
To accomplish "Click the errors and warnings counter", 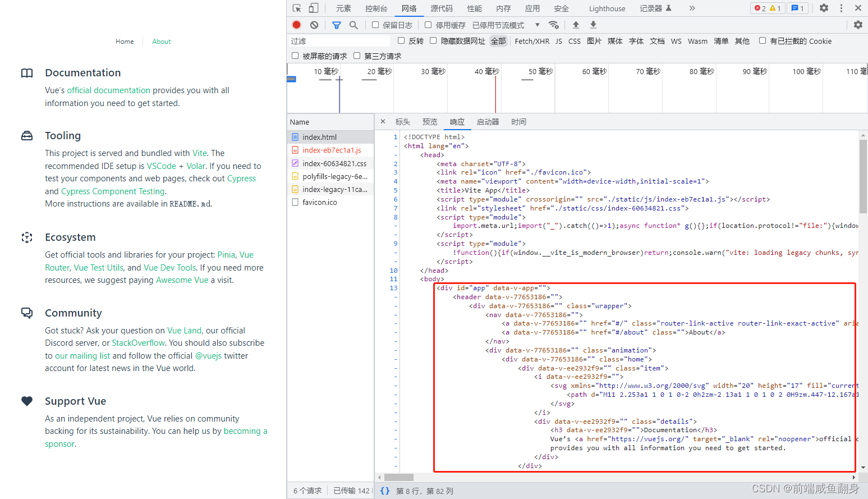I will click(x=768, y=8).
